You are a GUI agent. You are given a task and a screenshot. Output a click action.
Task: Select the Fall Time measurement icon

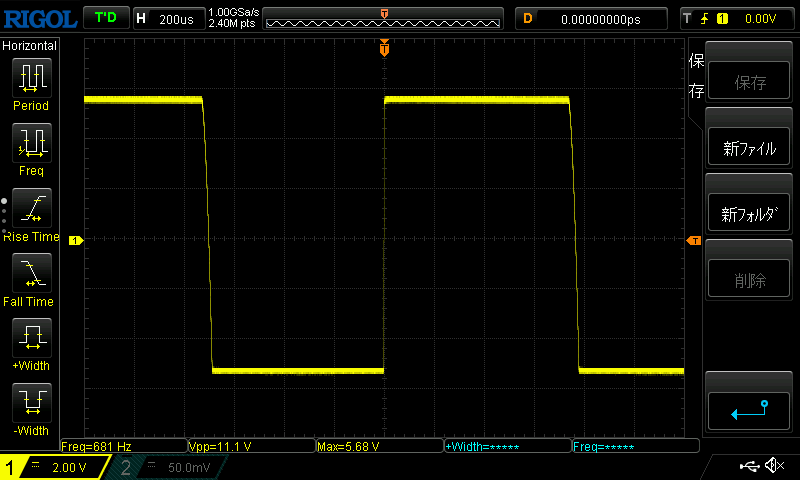(x=32, y=272)
